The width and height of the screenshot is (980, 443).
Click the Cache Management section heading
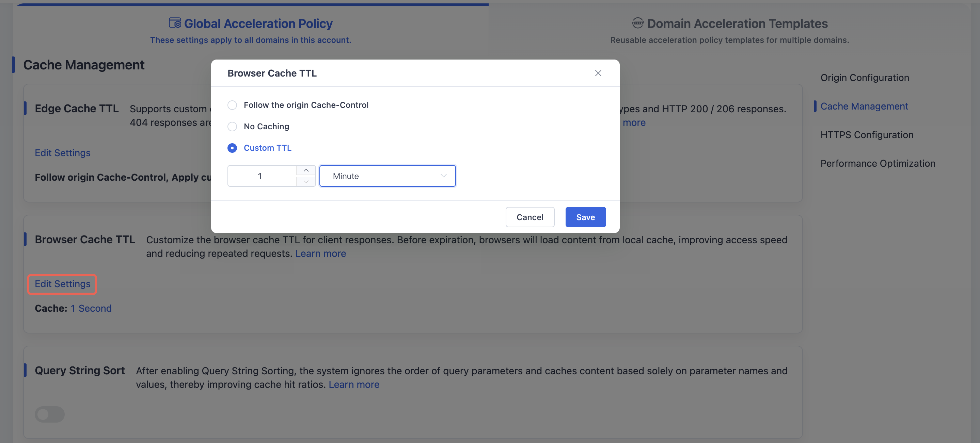[x=84, y=65]
